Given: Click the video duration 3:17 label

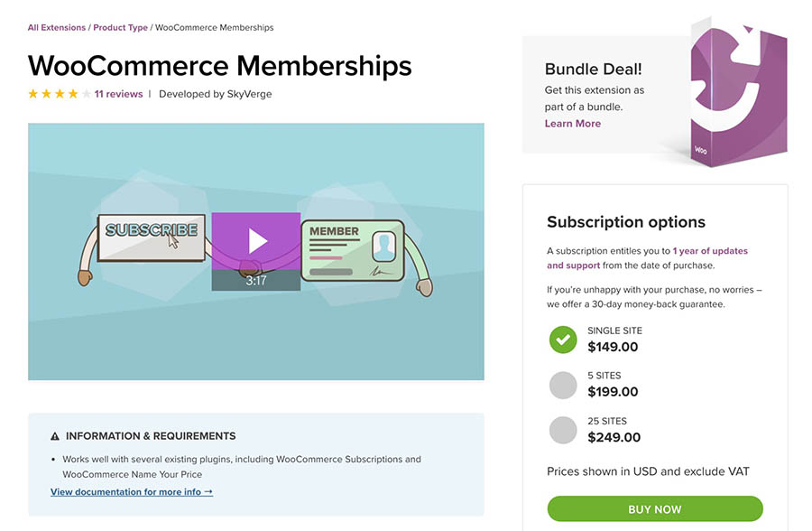Looking at the screenshot, I should click(x=256, y=281).
